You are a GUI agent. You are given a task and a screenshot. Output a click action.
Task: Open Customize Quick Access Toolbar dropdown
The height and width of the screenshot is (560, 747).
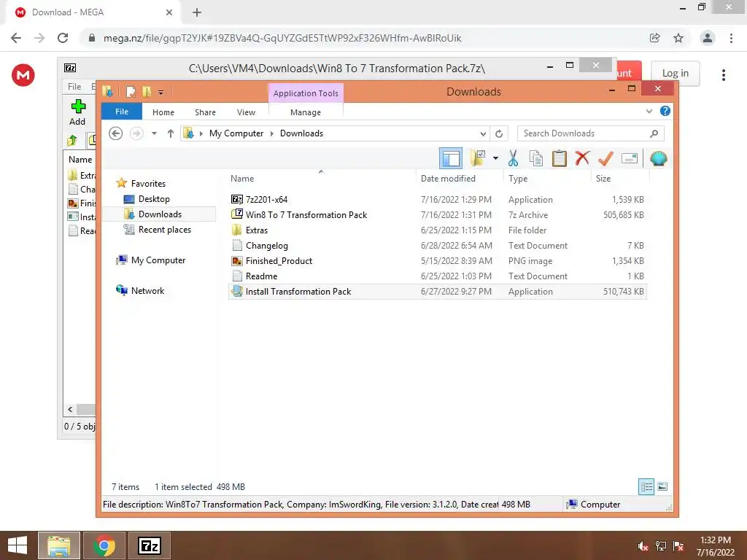pyautogui.click(x=161, y=92)
